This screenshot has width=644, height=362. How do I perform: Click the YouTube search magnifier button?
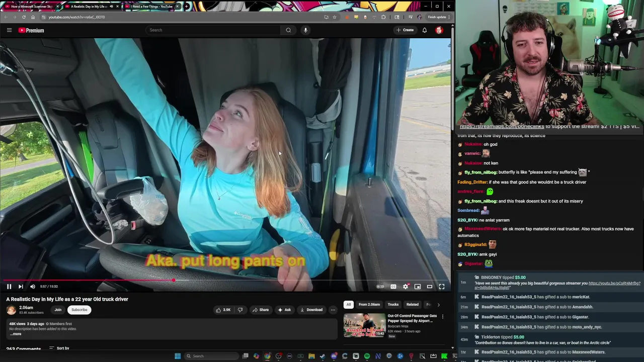click(288, 30)
